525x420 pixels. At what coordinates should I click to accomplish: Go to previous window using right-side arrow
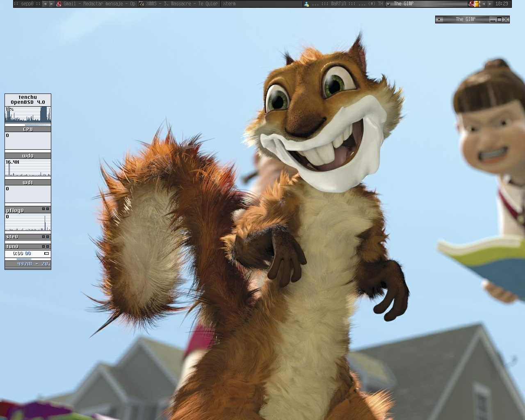(484, 4)
